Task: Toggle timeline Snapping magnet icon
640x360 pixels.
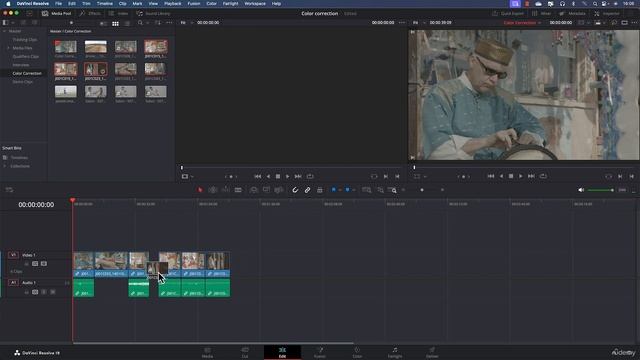Action: (x=295, y=190)
